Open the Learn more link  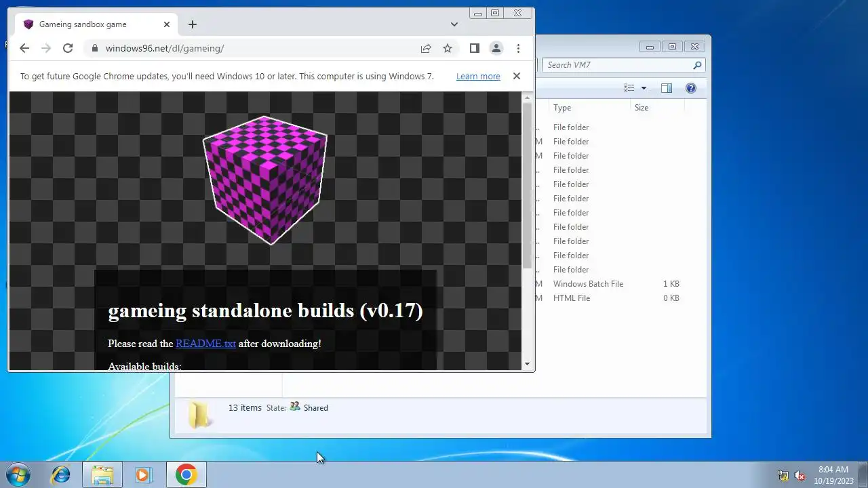pos(478,77)
